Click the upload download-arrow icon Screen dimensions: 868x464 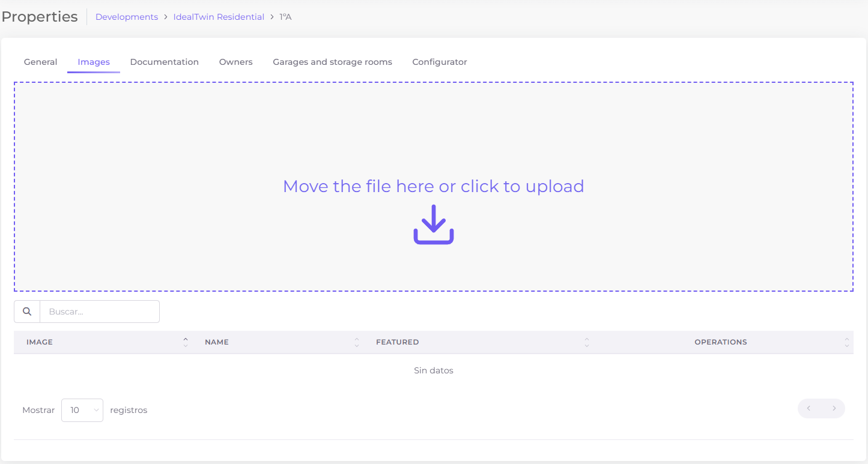(433, 224)
